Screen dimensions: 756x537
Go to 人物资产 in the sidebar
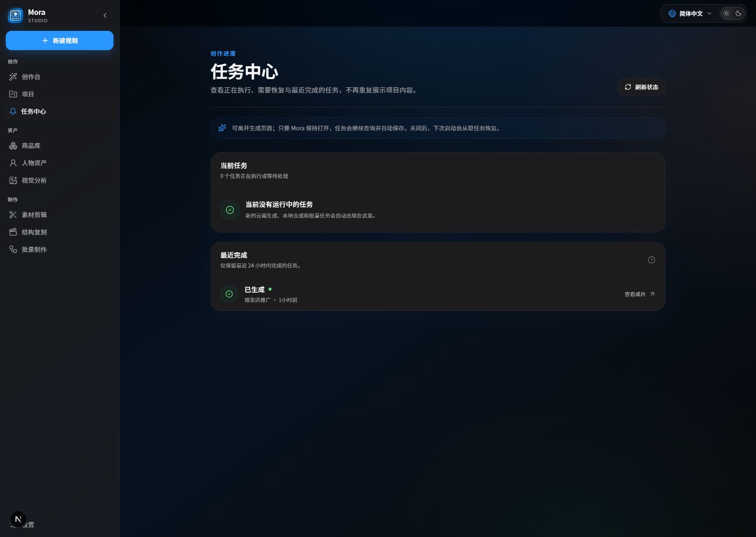(60, 163)
